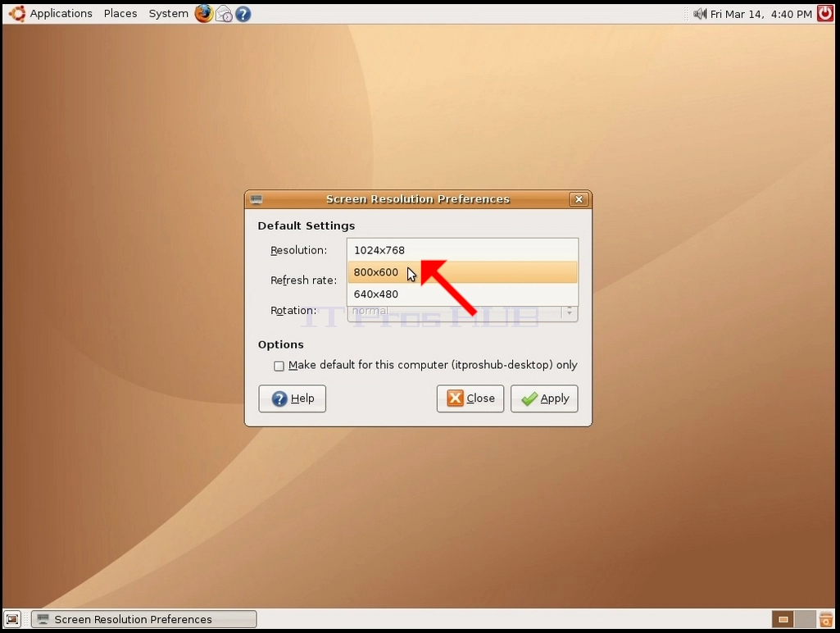The width and height of the screenshot is (840, 633).
Task: Open the trash icon in bottom panel
Action: [826, 619]
